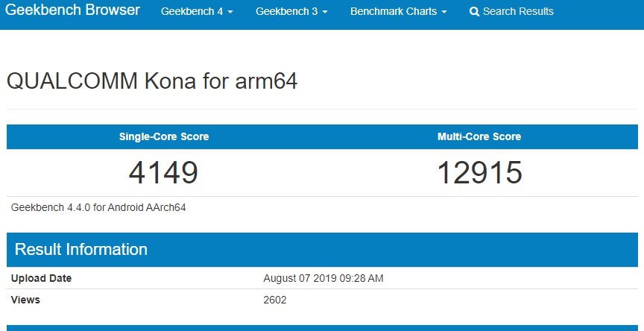Screen dimensions: 644x331
Task: Select the single-core score 4149
Action: point(163,172)
